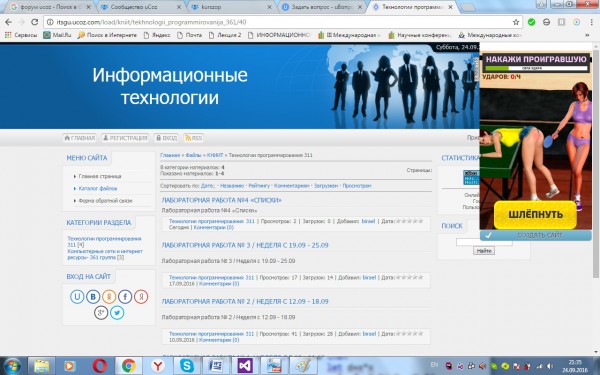Open site info icon in address bar
This screenshot has width=600, height=375.
(50, 22)
